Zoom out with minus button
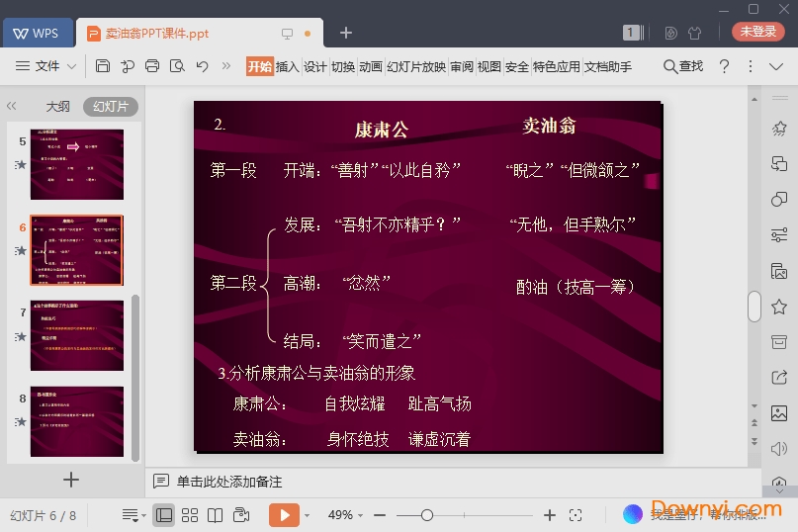The image size is (798, 532). (x=380, y=515)
